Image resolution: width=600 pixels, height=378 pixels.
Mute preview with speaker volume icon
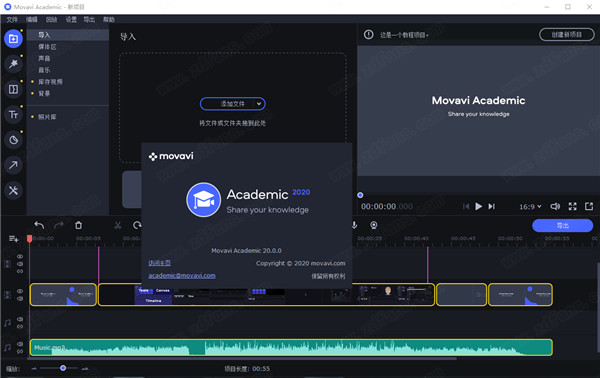pos(555,207)
